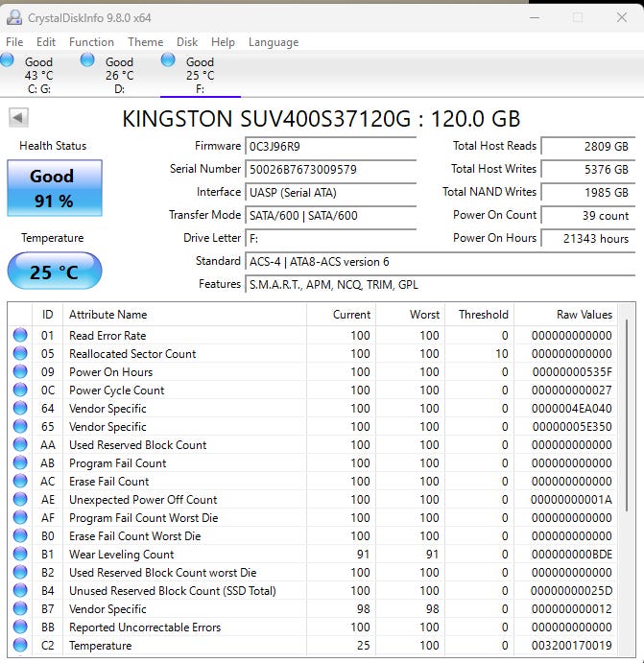Click the F: drive status orb
Screen dimensions: 644x663
169,60
